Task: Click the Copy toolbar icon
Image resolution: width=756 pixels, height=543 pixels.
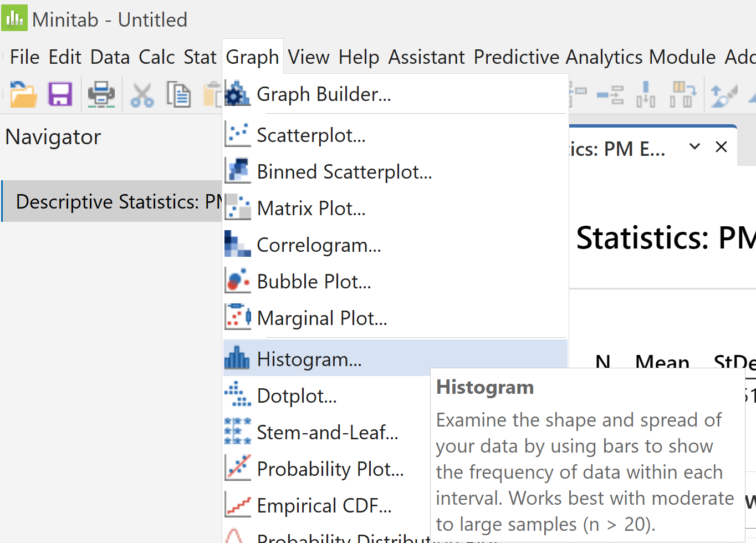Action: pyautogui.click(x=178, y=94)
